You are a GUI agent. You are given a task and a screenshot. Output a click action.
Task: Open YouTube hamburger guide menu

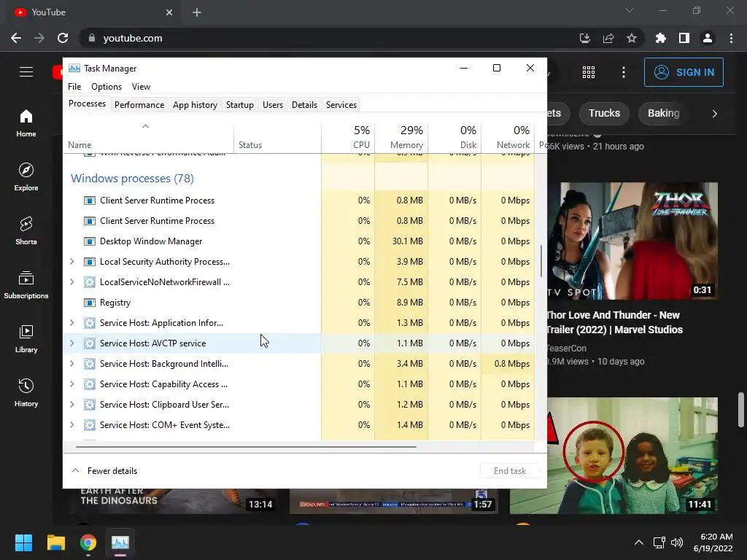point(26,72)
